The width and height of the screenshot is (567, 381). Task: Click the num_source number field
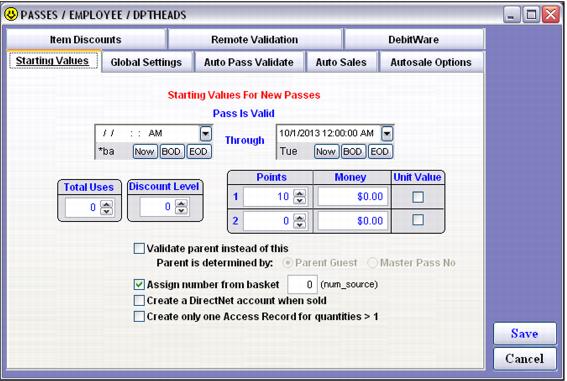pyautogui.click(x=302, y=285)
